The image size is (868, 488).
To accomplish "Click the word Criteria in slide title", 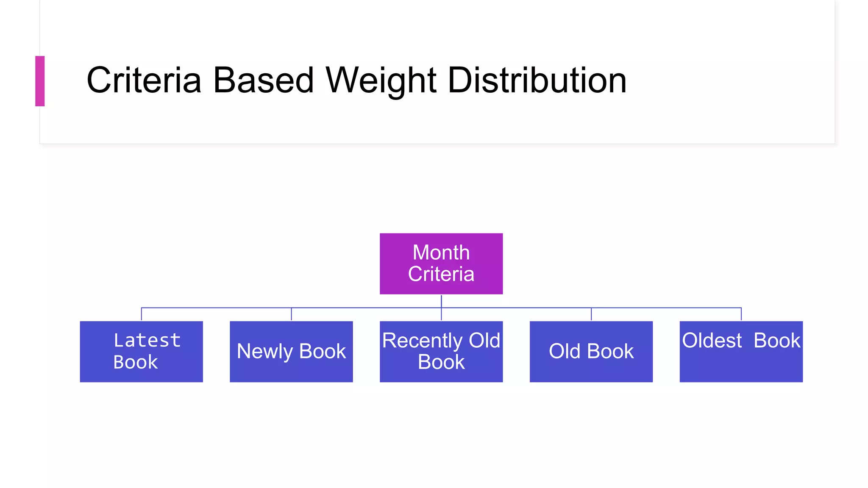I will 144,80.
